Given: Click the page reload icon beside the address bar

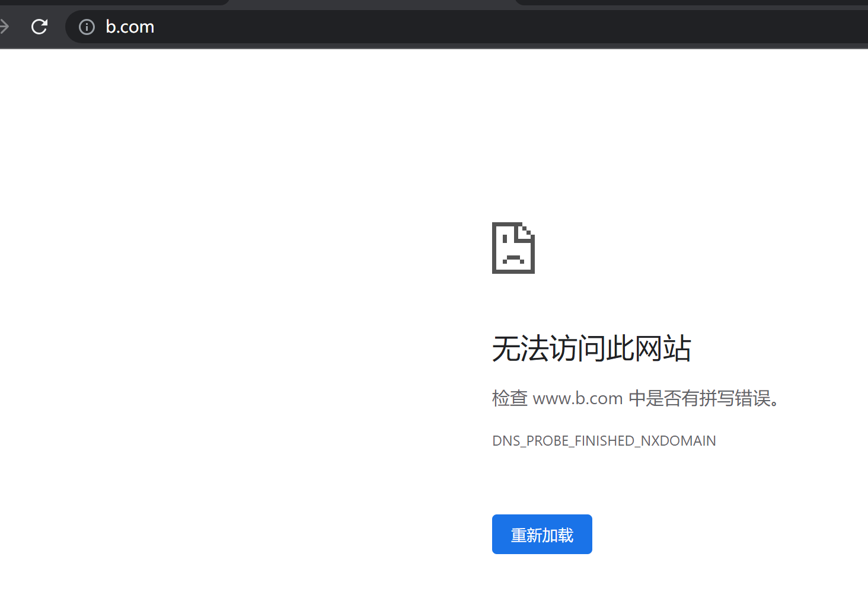Looking at the screenshot, I should (x=39, y=26).
